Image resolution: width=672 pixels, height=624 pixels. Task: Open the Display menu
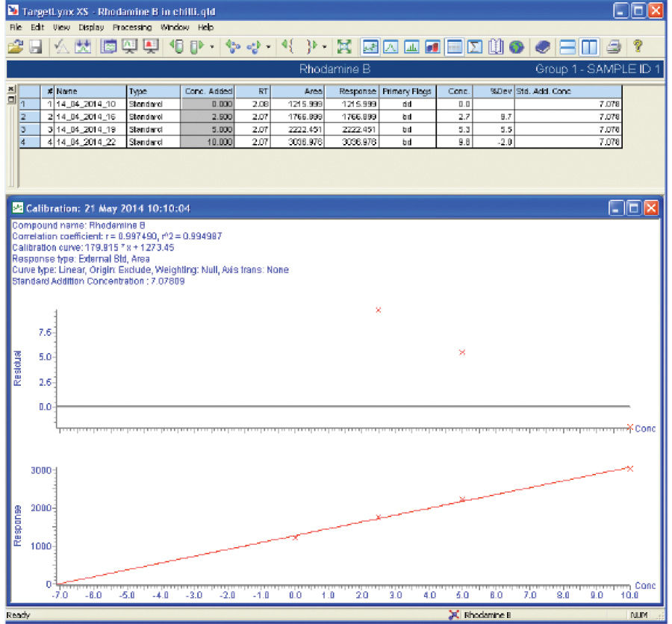coord(91,28)
